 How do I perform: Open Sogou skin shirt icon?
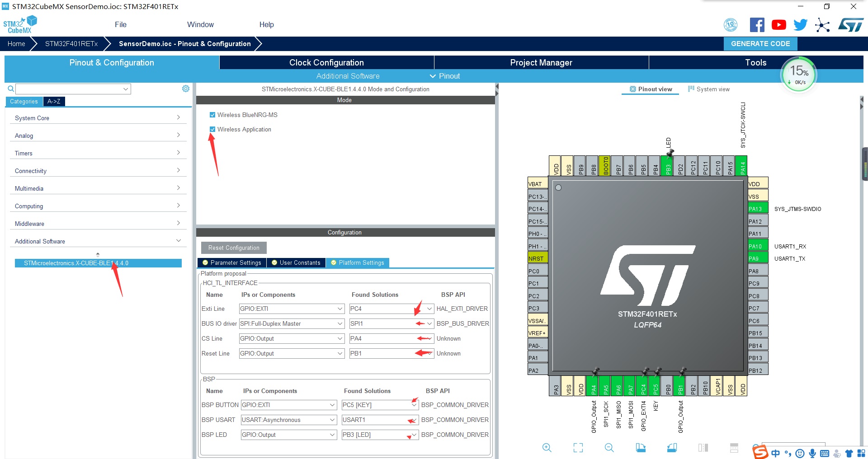[x=849, y=453]
